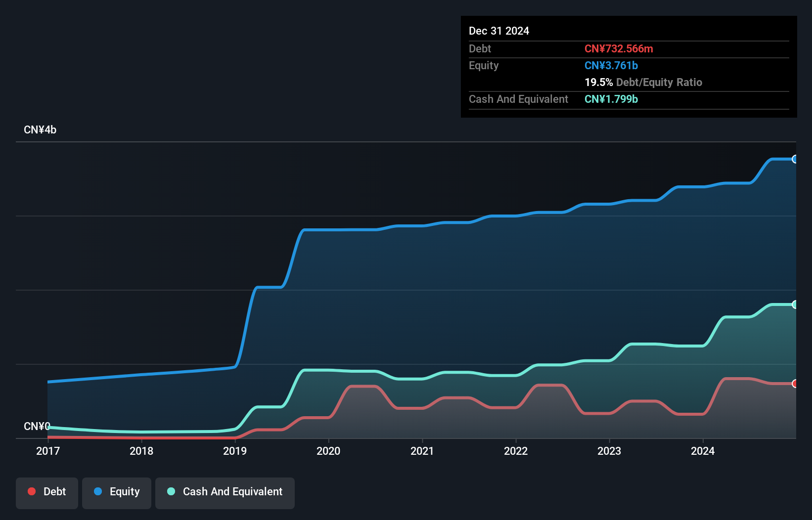Screen dimensions: 812x520
Task: Select the Equity endpoint marker on chart
Action: coord(795,159)
